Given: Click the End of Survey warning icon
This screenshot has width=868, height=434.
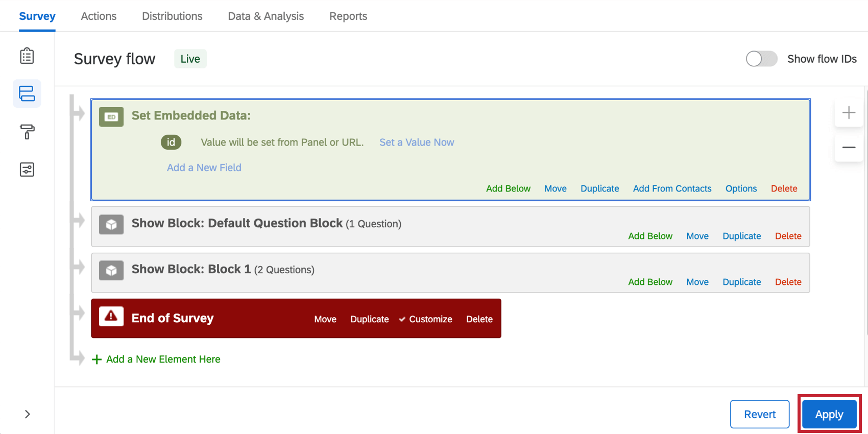Looking at the screenshot, I should 111,317.
